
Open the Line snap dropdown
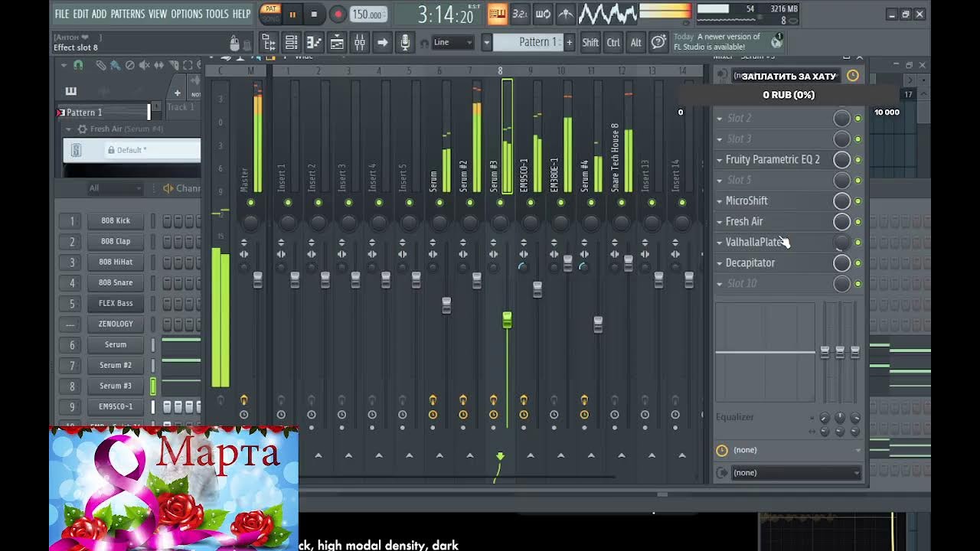click(453, 42)
